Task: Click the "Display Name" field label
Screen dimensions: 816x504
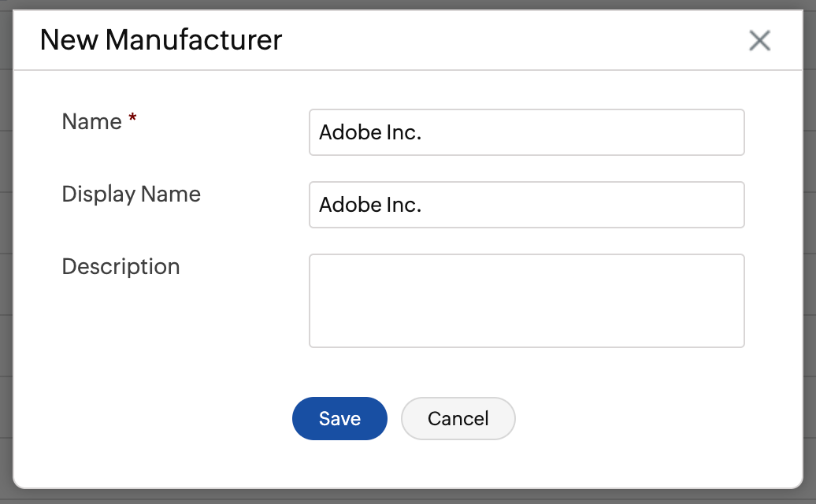Action: pos(131,195)
